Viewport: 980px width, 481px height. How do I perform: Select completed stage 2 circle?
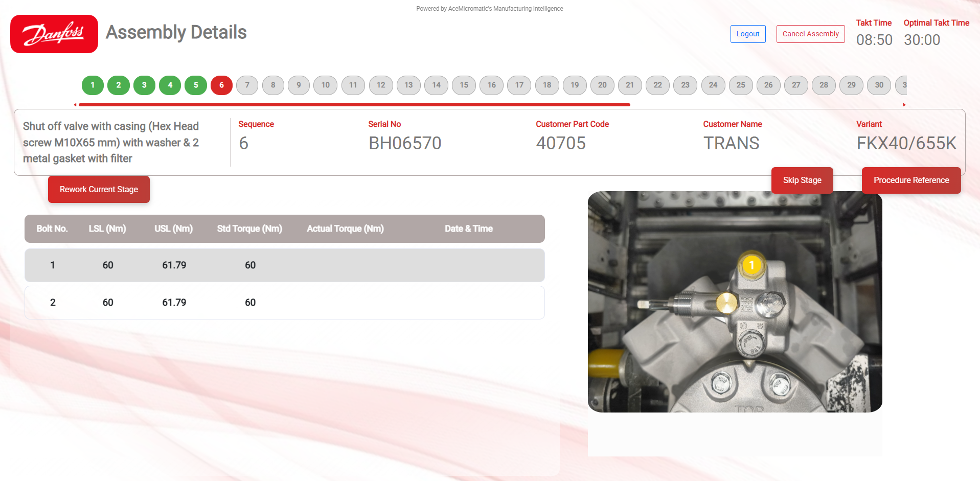coord(119,85)
